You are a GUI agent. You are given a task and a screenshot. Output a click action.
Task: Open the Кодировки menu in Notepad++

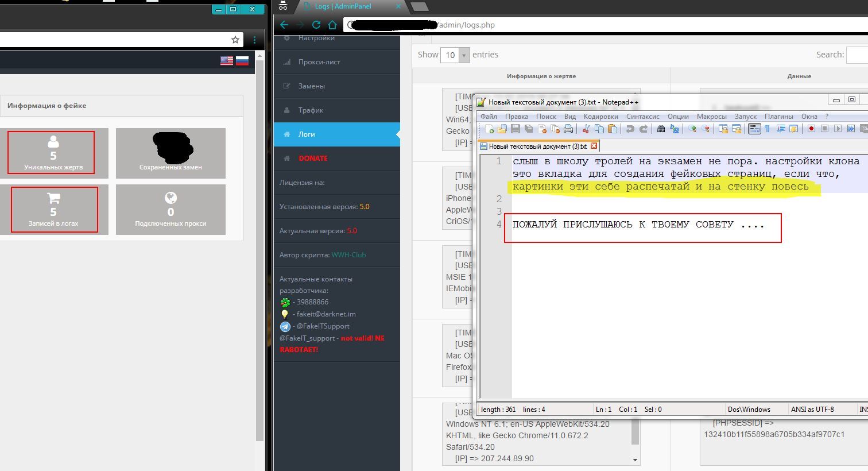(x=601, y=117)
